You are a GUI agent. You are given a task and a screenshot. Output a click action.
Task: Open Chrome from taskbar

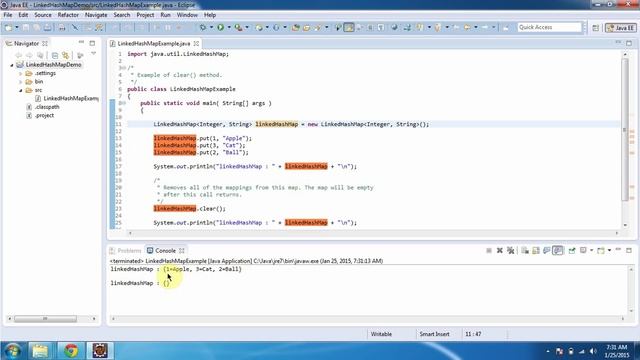click(x=71, y=351)
